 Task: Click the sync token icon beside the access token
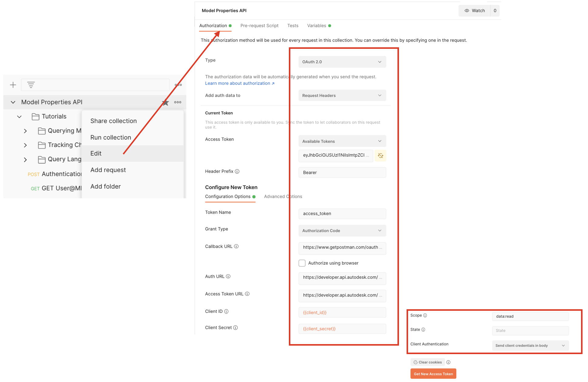[x=380, y=156]
